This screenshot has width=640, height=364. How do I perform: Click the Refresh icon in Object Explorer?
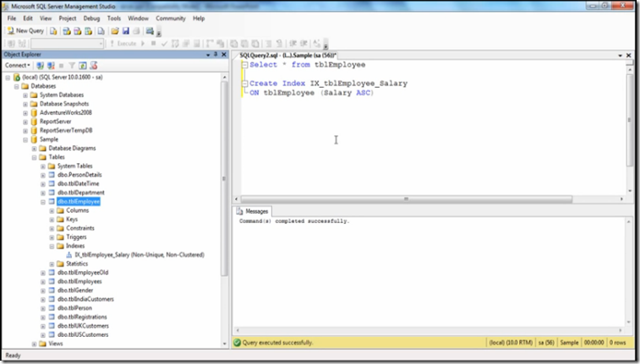pyautogui.click(x=83, y=65)
